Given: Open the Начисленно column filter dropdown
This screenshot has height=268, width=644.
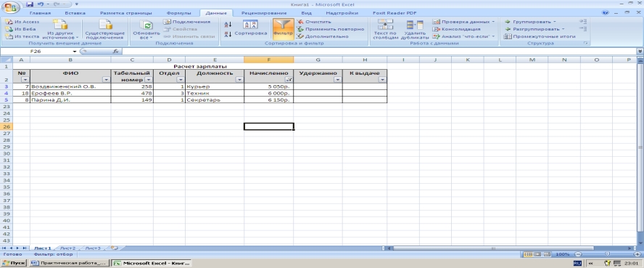Looking at the screenshot, I should tap(289, 80).
